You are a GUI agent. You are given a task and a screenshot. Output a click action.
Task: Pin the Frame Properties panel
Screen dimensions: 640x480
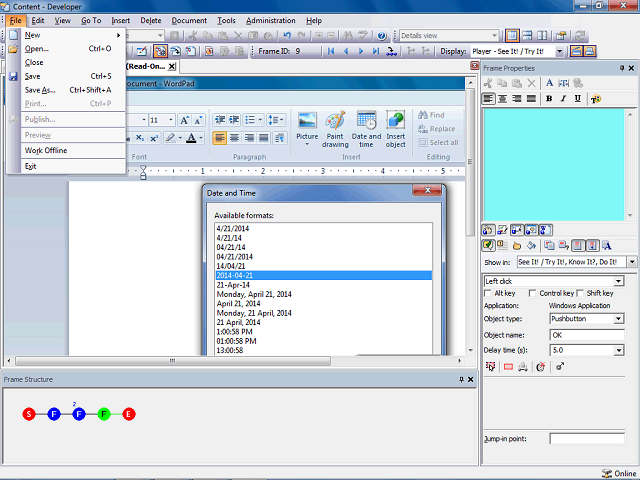click(622, 68)
